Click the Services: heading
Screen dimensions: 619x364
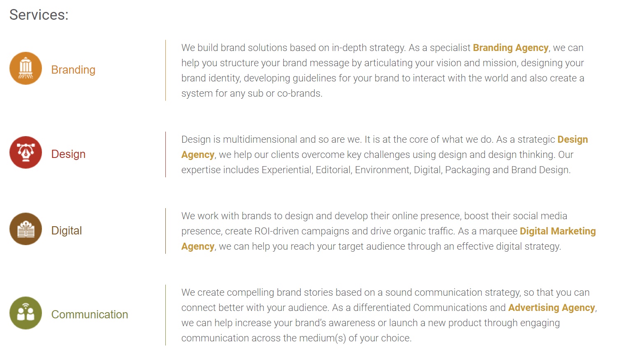(x=39, y=15)
